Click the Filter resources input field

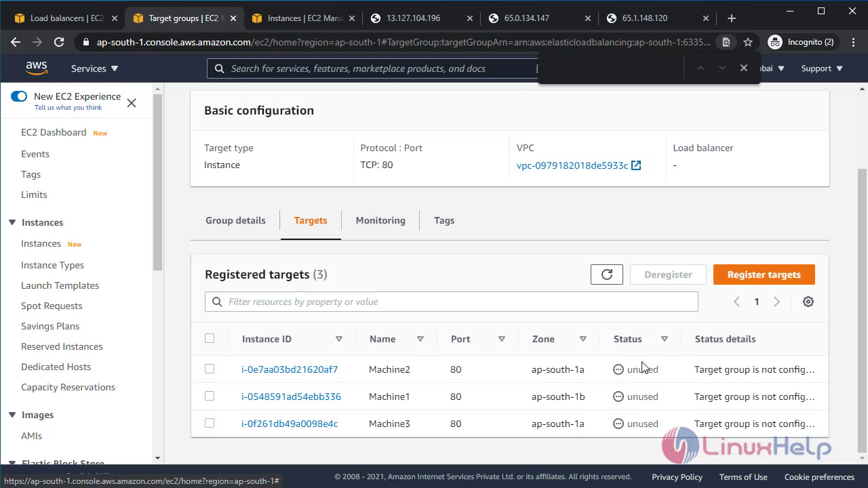(452, 302)
